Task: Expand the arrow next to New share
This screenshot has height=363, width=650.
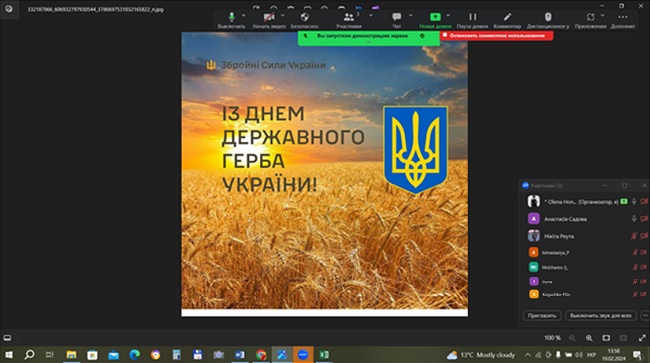Action: coord(448,16)
